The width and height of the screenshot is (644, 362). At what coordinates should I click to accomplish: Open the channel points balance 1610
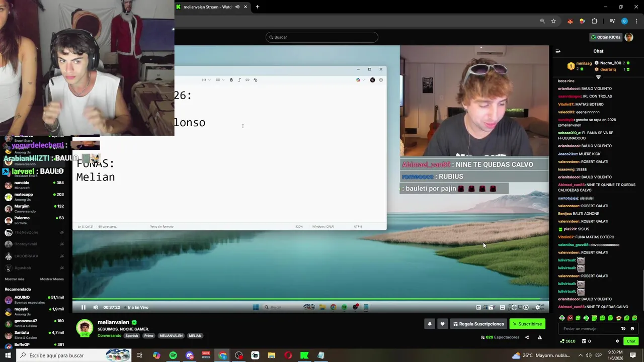coord(568,341)
